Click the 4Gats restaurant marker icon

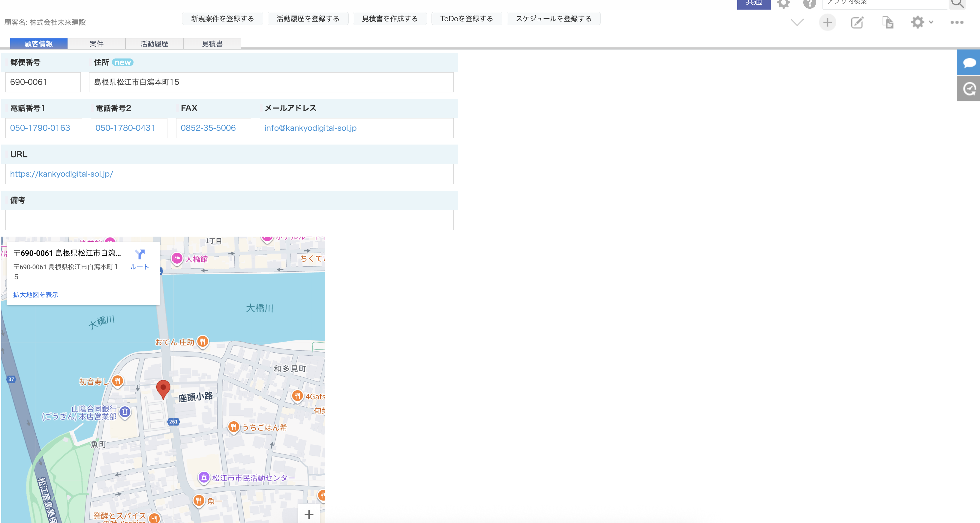click(297, 396)
